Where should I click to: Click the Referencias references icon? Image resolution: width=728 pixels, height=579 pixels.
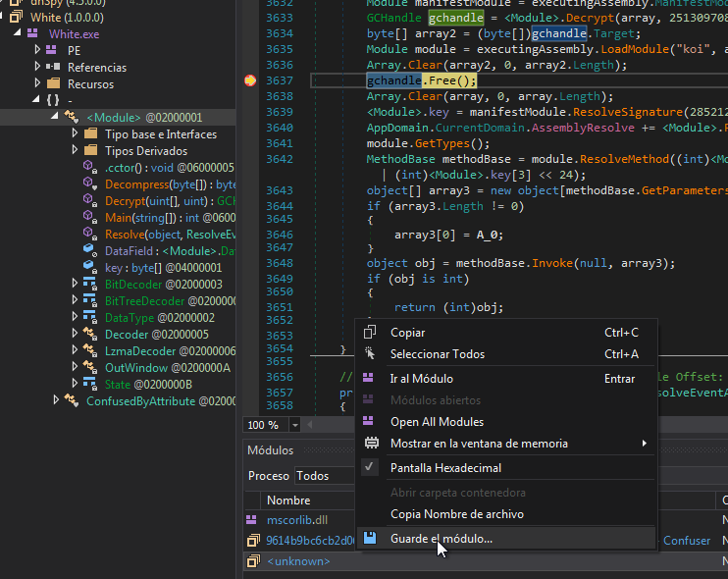53,67
